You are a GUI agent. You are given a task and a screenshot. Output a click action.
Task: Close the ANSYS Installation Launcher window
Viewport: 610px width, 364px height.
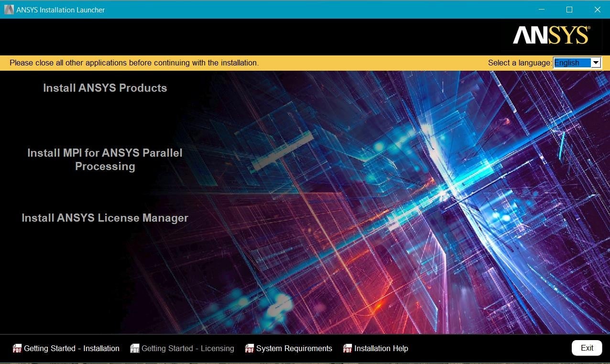tap(597, 10)
